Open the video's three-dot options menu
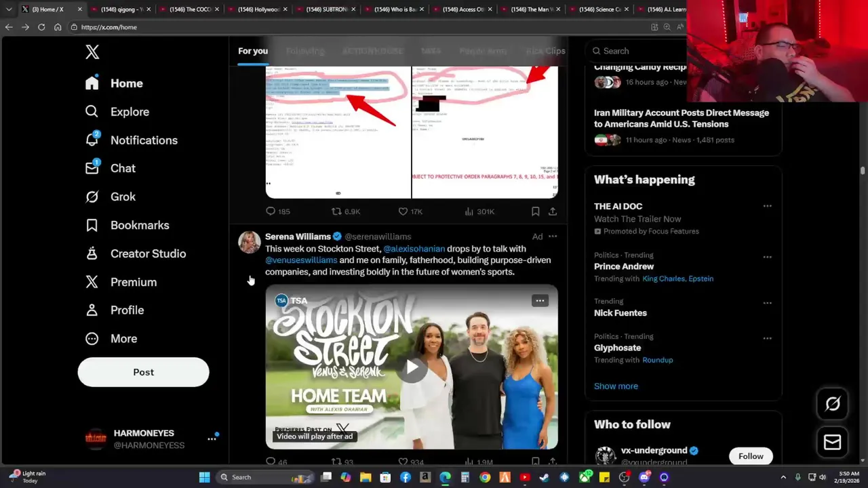 click(540, 301)
